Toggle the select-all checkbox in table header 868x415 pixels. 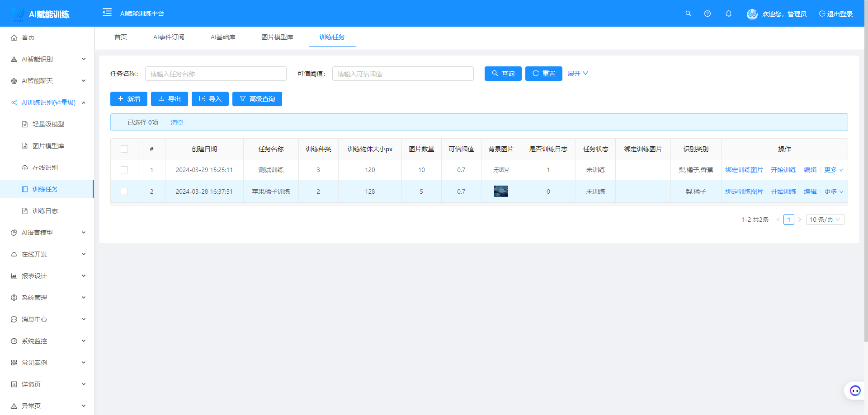[x=124, y=149]
